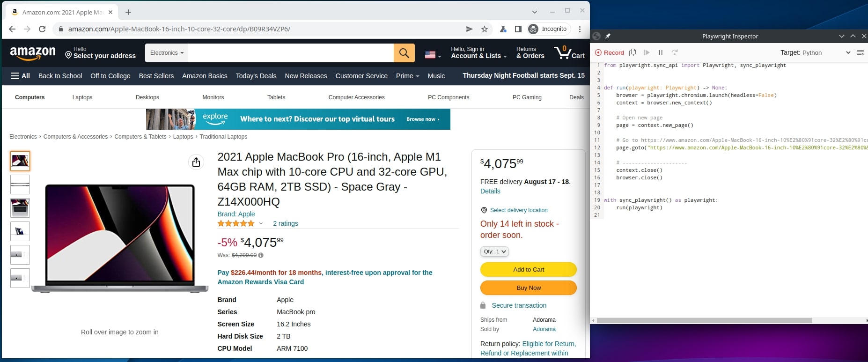Click the site lock icon in address bar
The image size is (868, 362).
pyautogui.click(x=60, y=29)
